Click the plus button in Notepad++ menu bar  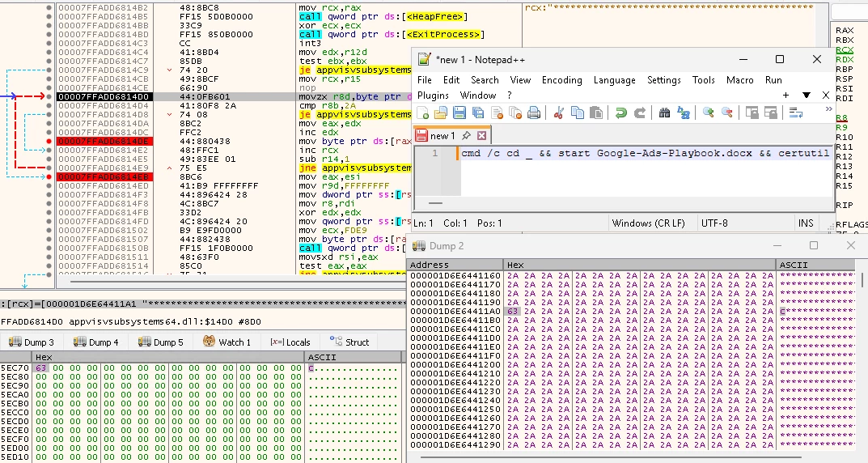785,96
